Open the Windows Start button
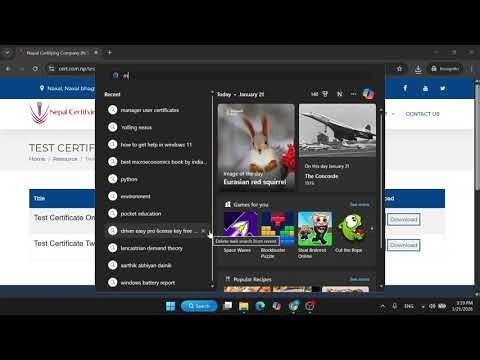Screen dimensions: 480x360 (170, 306)
